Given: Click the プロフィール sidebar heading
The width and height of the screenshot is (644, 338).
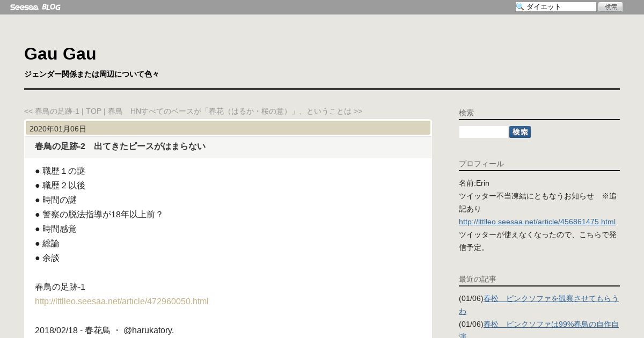Looking at the screenshot, I should coord(481,164).
